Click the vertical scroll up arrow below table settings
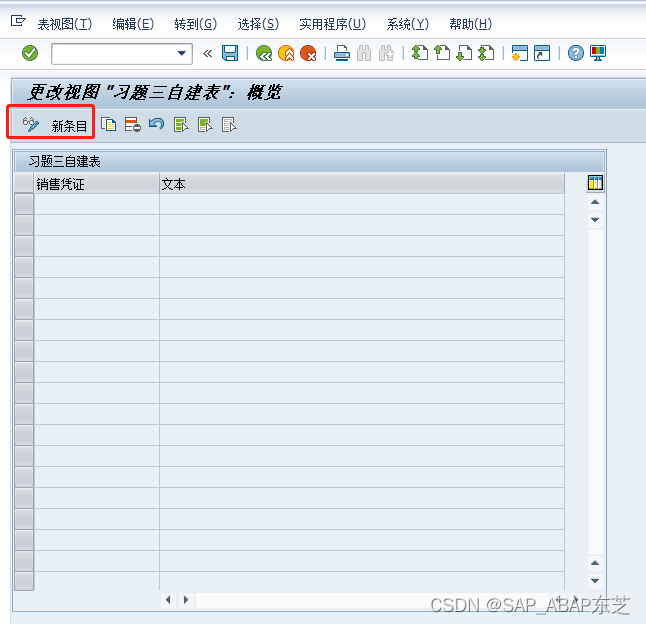Image resolution: width=646 pixels, height=624 pixels. [595, 202]
